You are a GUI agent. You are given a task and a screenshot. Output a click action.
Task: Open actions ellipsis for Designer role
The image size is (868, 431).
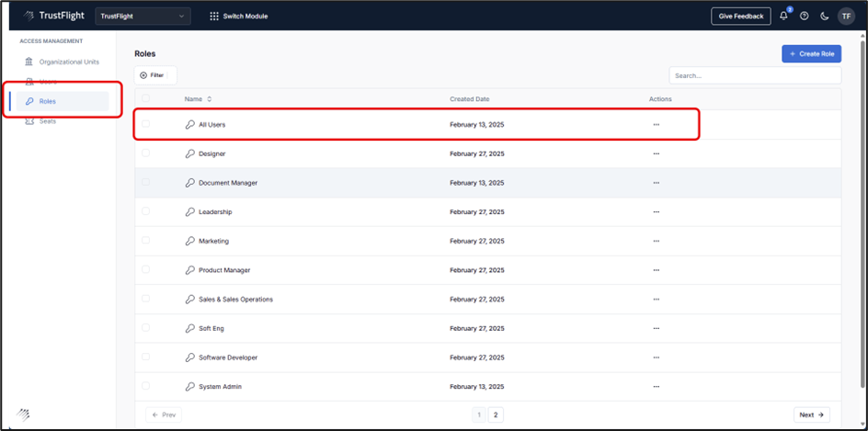656,153
